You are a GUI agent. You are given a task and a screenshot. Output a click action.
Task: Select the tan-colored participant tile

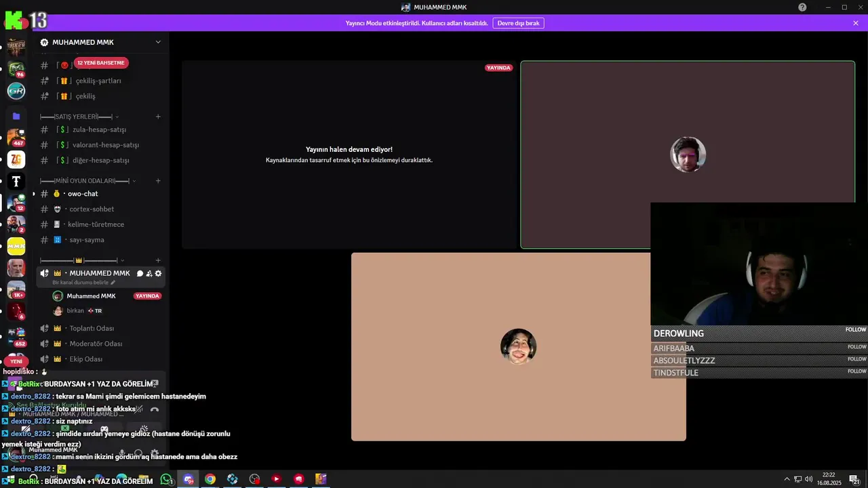pos(518,347)
